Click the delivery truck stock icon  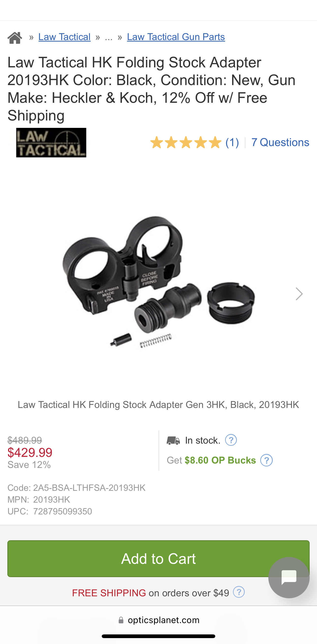173,440
